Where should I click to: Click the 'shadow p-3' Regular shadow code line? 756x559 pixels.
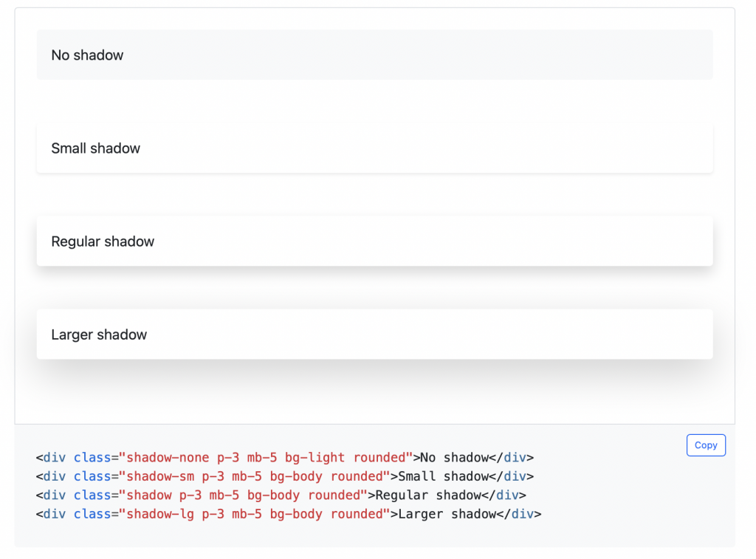281,495
